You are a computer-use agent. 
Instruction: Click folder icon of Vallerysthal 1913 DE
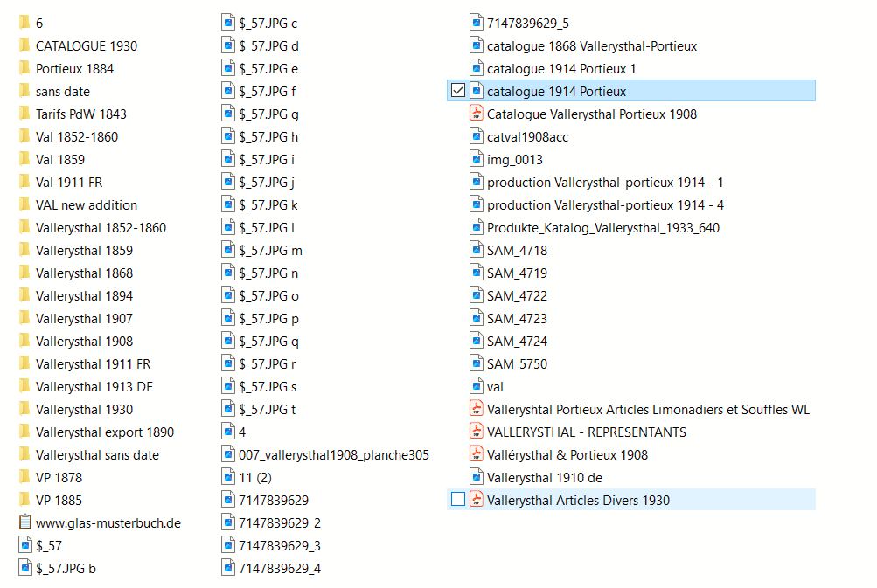pos(24,386)
